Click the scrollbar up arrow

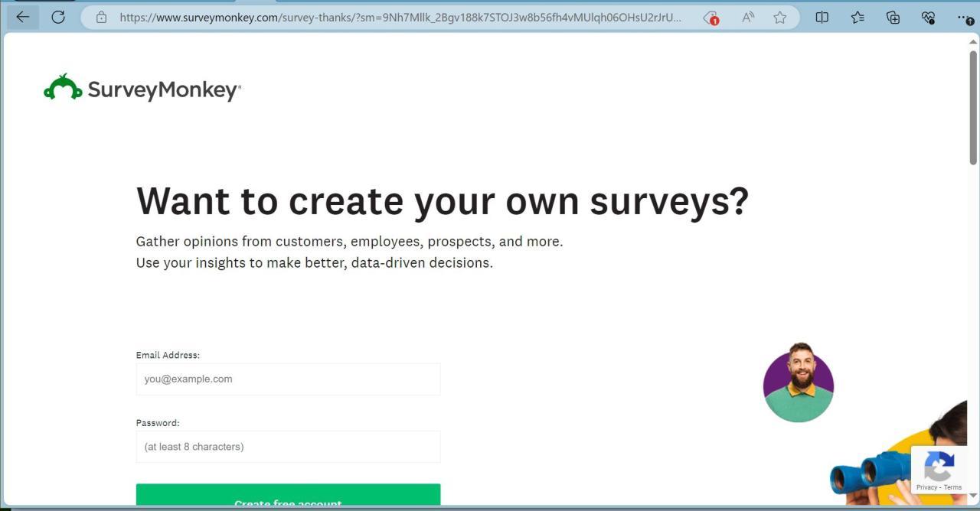(973, 42)
